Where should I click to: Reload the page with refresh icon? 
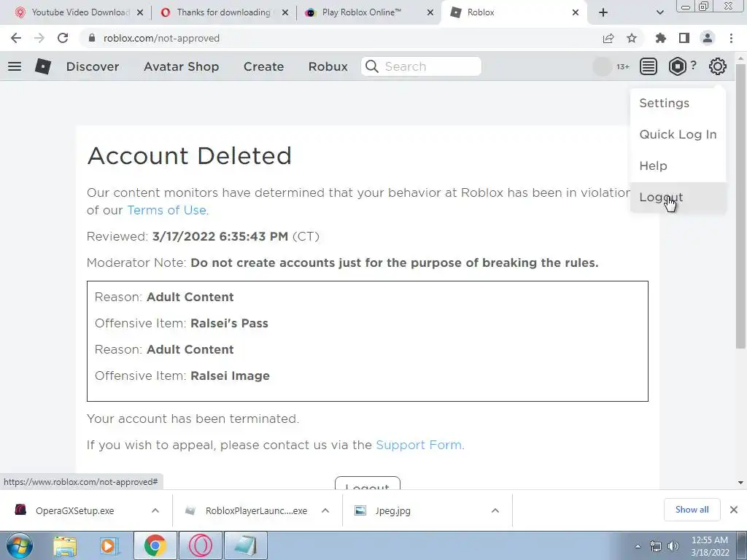coord(63,38)
